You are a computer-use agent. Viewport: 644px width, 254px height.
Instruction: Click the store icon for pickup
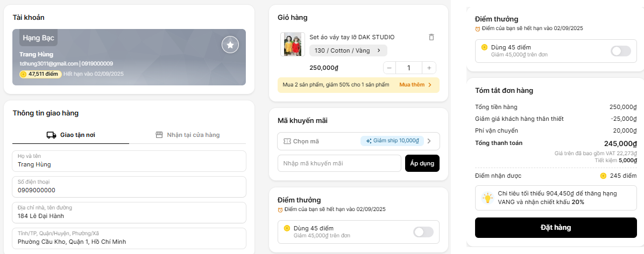point(159,135)
